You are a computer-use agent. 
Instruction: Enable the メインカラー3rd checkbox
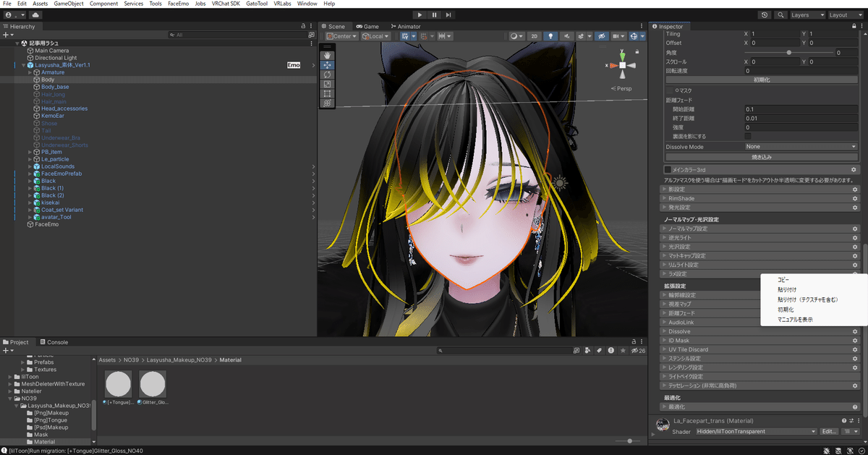[x=668, y=169]
